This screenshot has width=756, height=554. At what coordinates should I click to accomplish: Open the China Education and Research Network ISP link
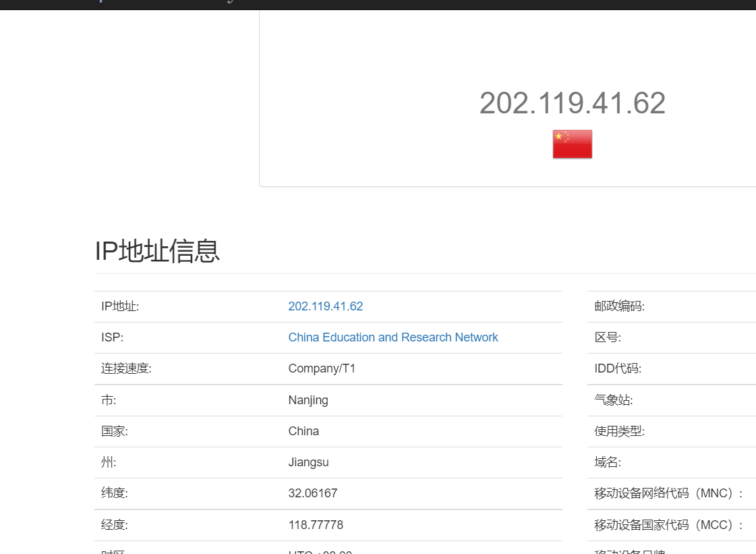tap(393, 337)
